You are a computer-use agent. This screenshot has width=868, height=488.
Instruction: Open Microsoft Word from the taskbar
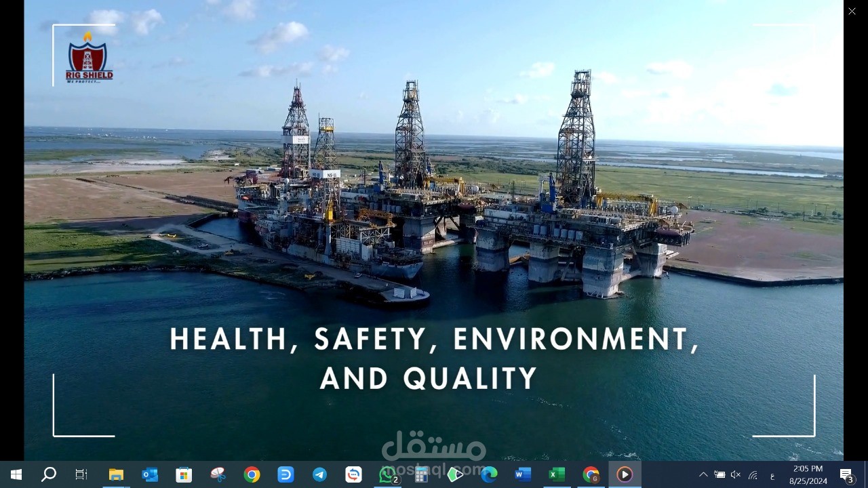[523, 474]
